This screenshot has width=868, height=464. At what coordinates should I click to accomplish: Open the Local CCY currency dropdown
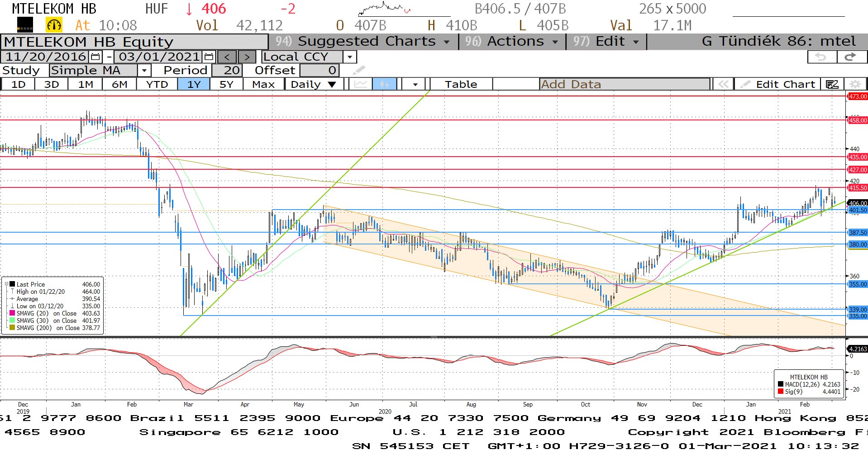tap(349, 57)
